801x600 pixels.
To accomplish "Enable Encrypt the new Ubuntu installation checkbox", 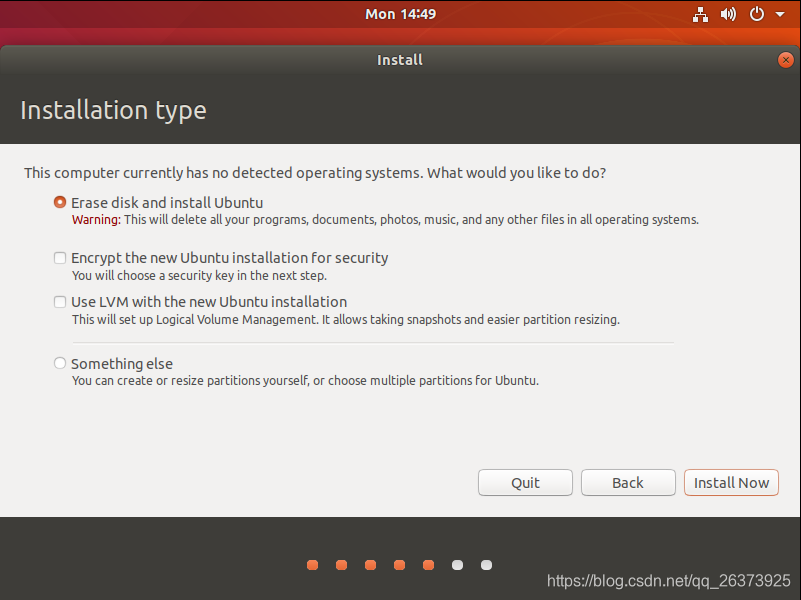I will [x=60, y=258].
